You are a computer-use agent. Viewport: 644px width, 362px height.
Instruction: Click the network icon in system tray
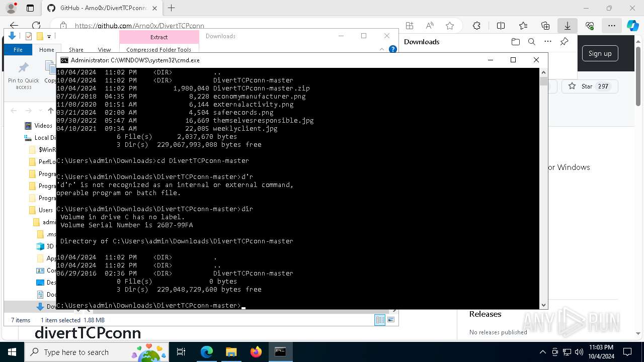pyautogui.click(x=567, y=352)
